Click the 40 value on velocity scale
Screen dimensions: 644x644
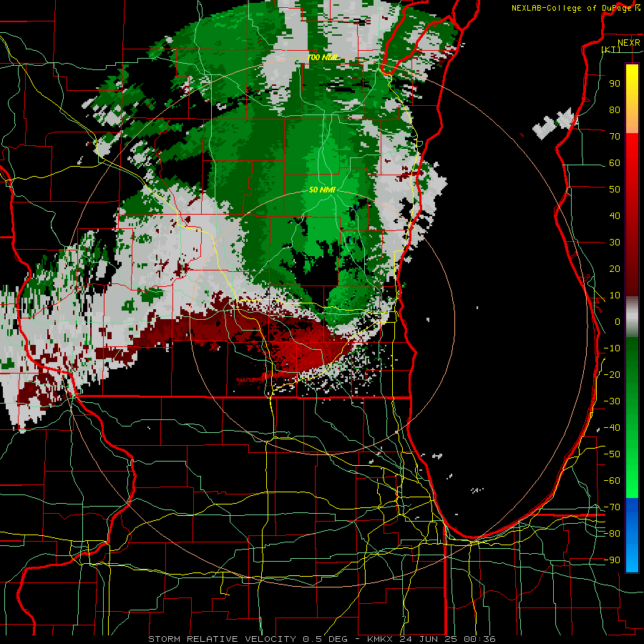(x=615, y=215)
